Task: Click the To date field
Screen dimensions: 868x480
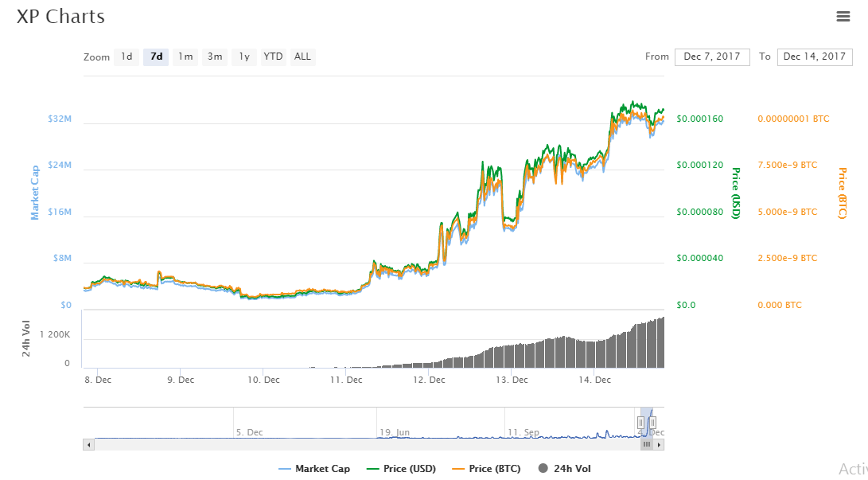Action: [814, 57]
